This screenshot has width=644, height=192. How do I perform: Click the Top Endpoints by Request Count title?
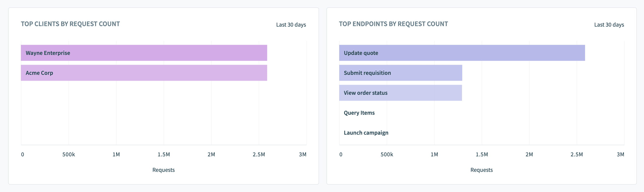click(393, 24)
